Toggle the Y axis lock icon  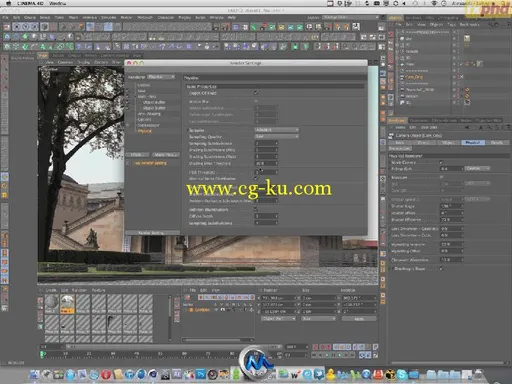click(x=26, y=27)
